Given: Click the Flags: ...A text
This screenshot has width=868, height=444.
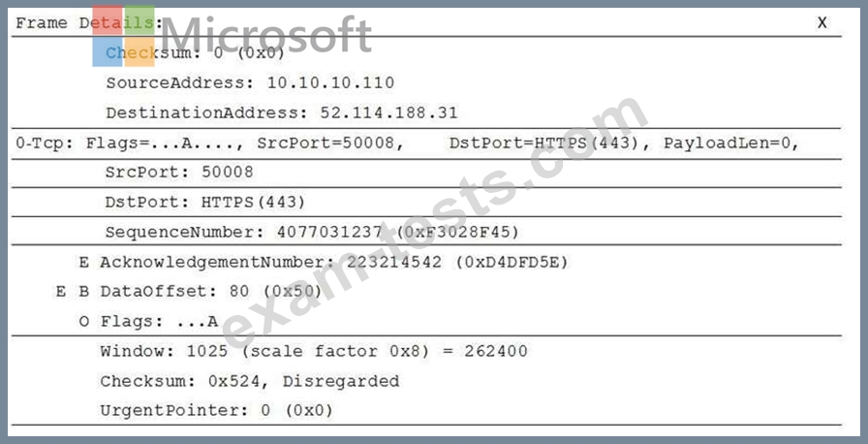Looking at the screenshot, I should tap(159, 321).
